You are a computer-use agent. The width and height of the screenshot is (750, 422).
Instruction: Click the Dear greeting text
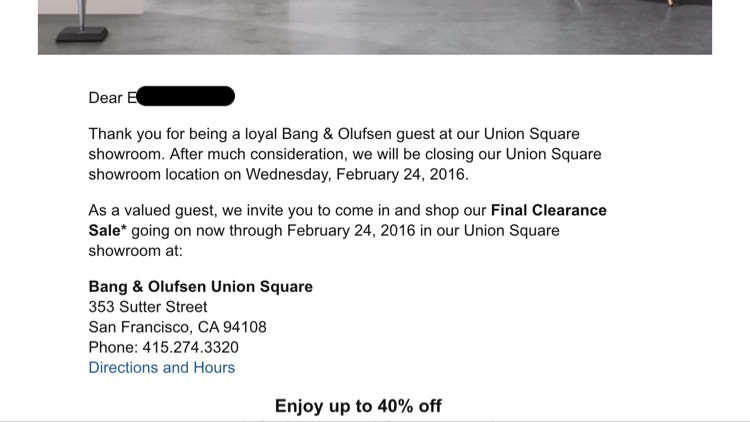coord(105,98)
